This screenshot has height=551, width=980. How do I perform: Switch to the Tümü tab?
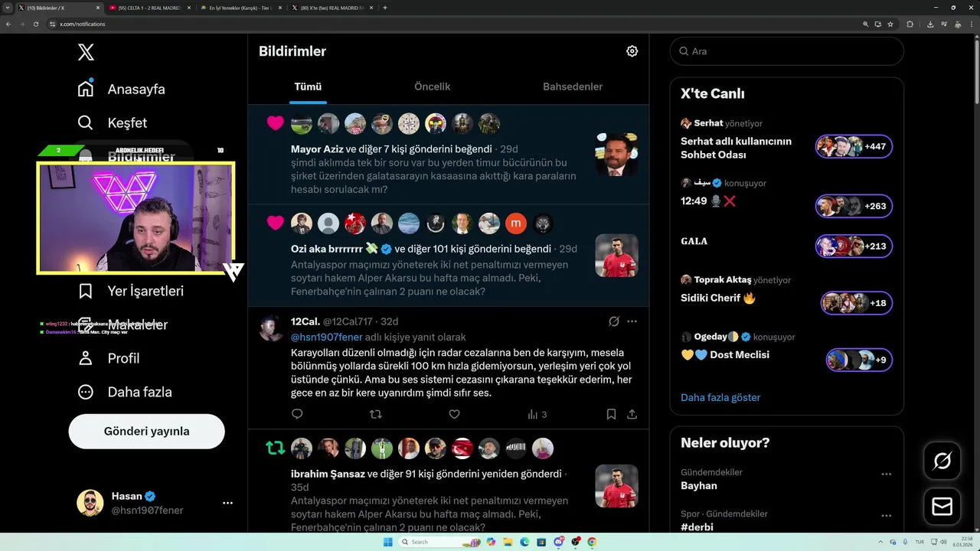click(x=308, y=86)
